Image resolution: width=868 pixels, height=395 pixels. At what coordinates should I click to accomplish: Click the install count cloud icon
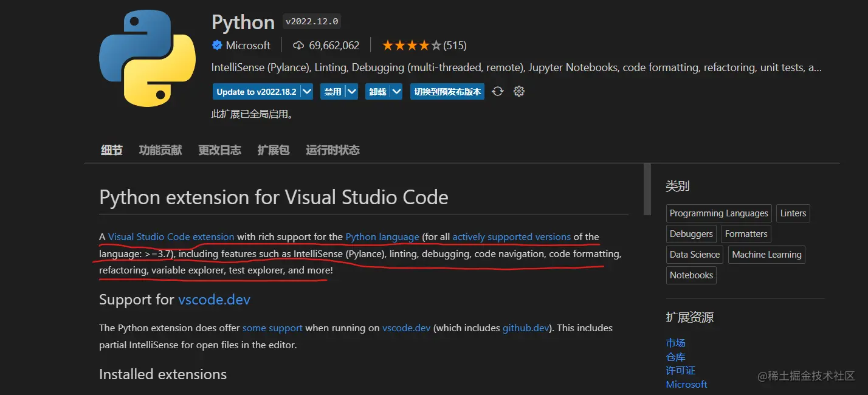[298, 45]
